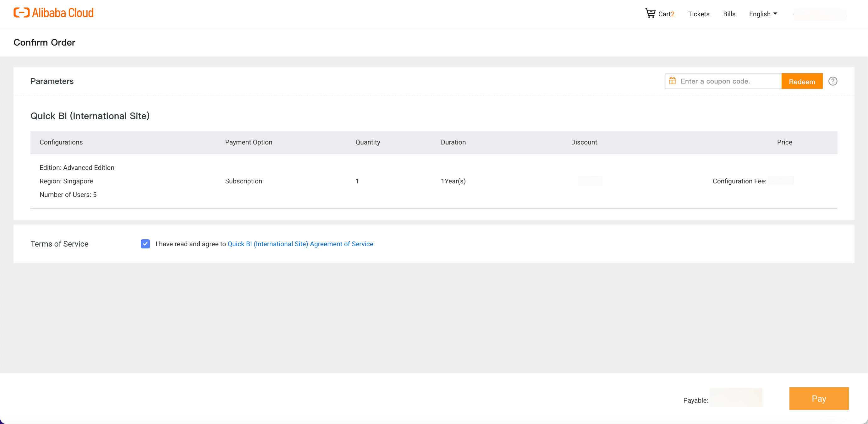
Task: Click the Duration column header
Action: click(x=453, y=142)
